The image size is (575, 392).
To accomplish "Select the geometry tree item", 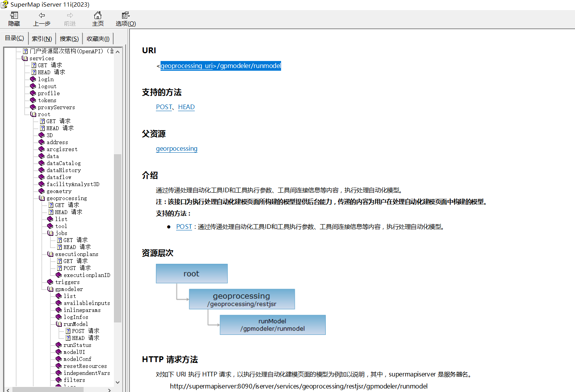I will point(59,191).
